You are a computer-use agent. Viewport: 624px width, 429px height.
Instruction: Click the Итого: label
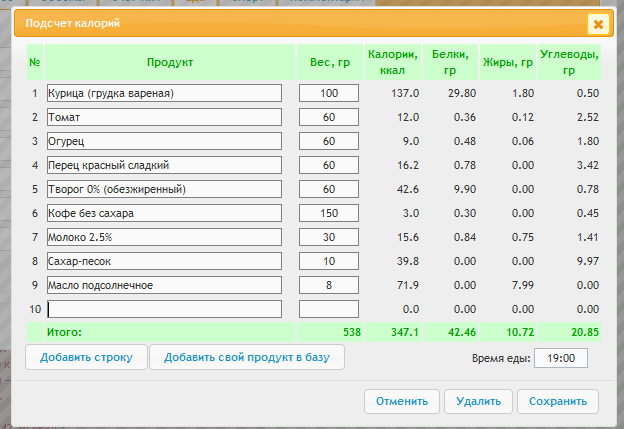pyautogui.click(x=64, y=332)
